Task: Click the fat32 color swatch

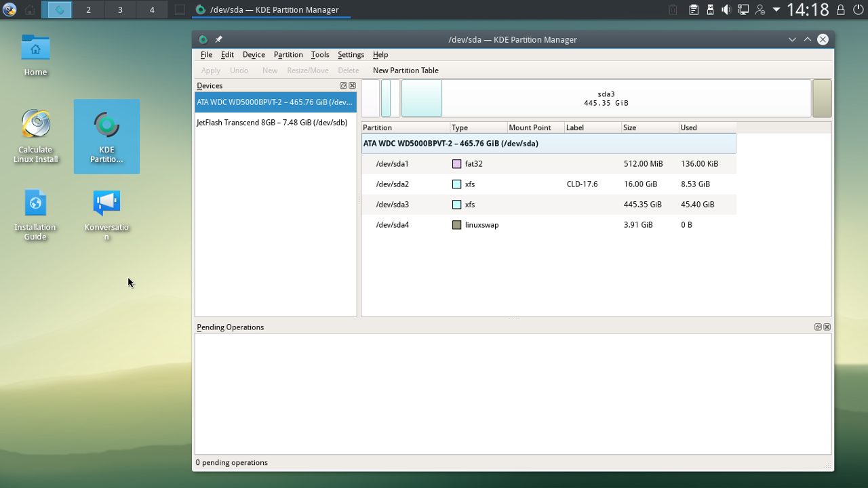Action: (457, 164)
